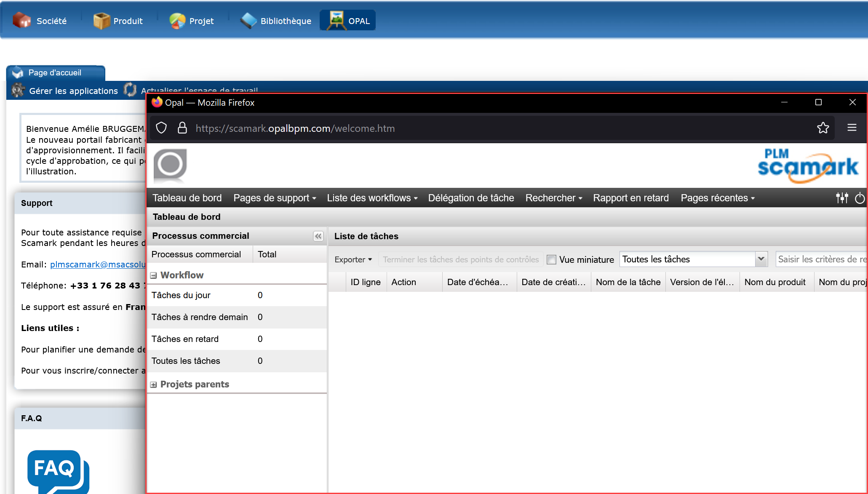Image resolution: width=868 pixels, height=494 pixels.
Task: Click the PLM Scamark logo
Action: [x=808, y=166]
